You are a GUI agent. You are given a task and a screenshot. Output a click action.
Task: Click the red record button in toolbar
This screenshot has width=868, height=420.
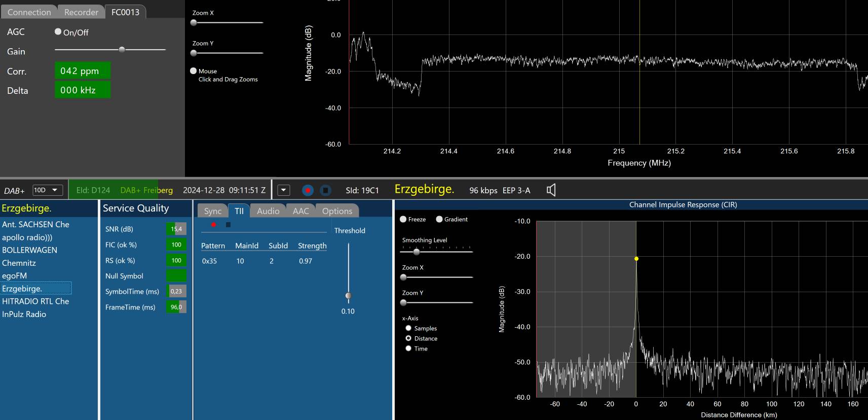tap(308, 190)
